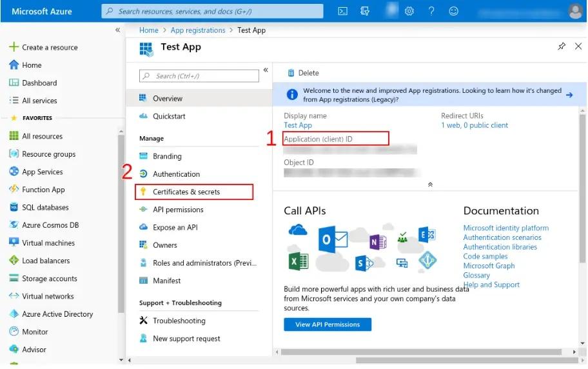The height and width of the screenshot is (369, 588).
Task: Open the Test App display name link
Action: click(x=298, y=125)
